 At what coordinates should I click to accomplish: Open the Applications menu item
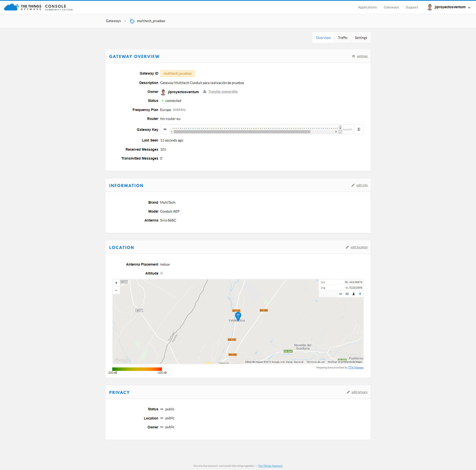coord(367,7)
